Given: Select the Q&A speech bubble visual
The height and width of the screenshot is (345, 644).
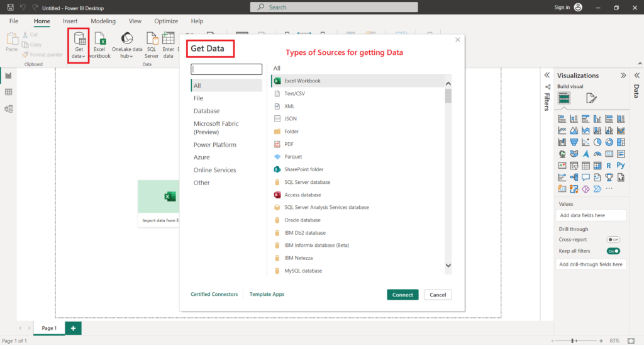Looking at the screenshot, I should [586, 178].
